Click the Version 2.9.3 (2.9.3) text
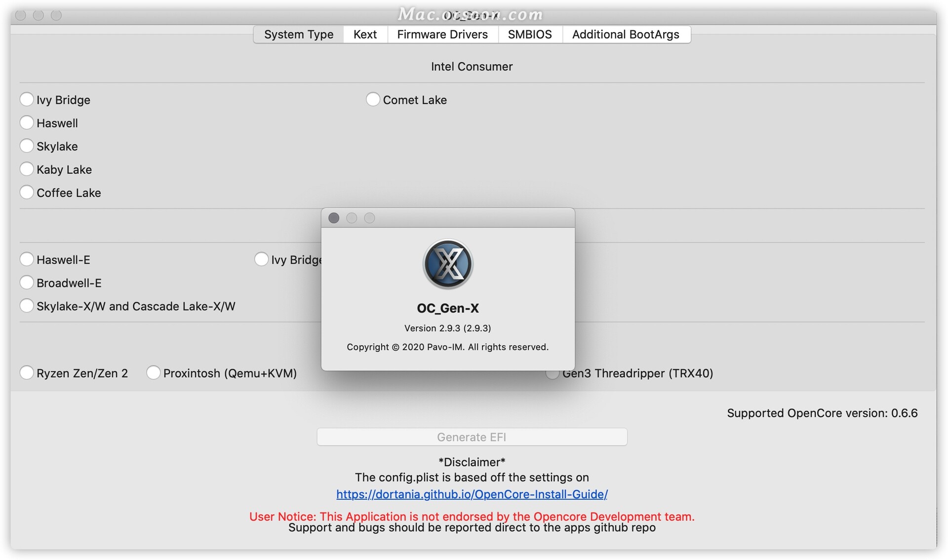 (448, 328)
